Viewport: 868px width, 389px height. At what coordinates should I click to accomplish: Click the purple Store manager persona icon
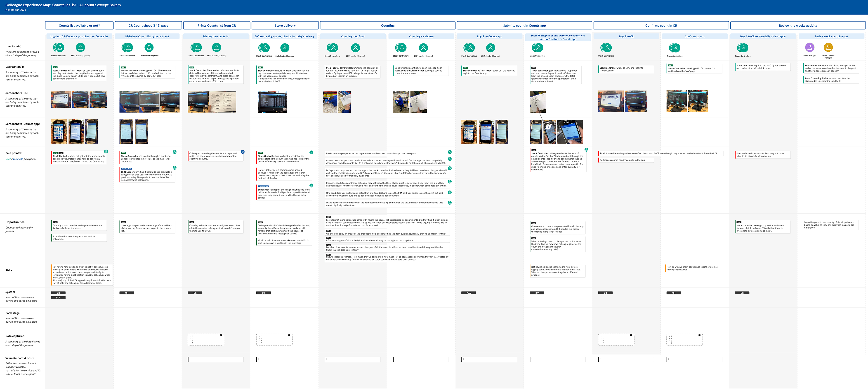click(809, 47)
